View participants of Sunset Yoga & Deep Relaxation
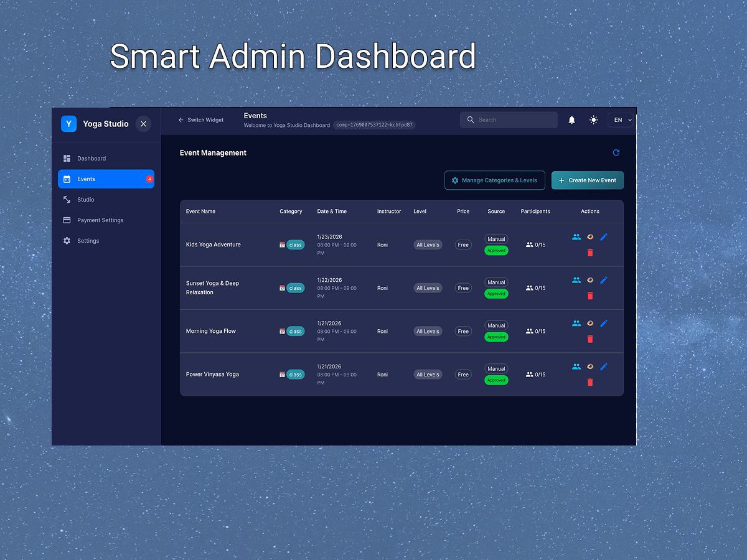 point(576,280)
